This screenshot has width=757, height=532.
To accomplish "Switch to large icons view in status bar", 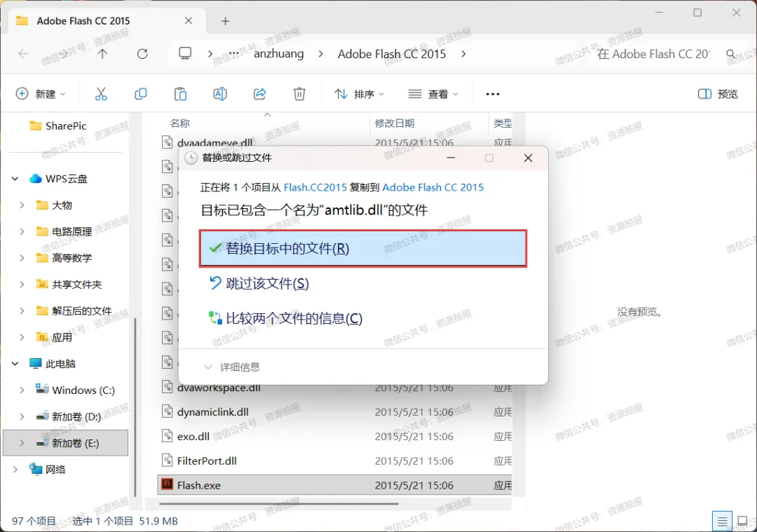I will click(x=743, y=521).
